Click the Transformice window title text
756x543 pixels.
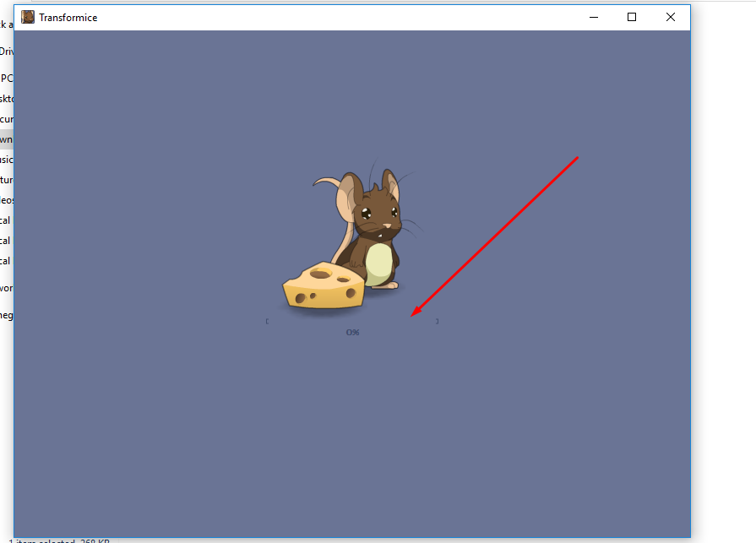click(68, 18)
